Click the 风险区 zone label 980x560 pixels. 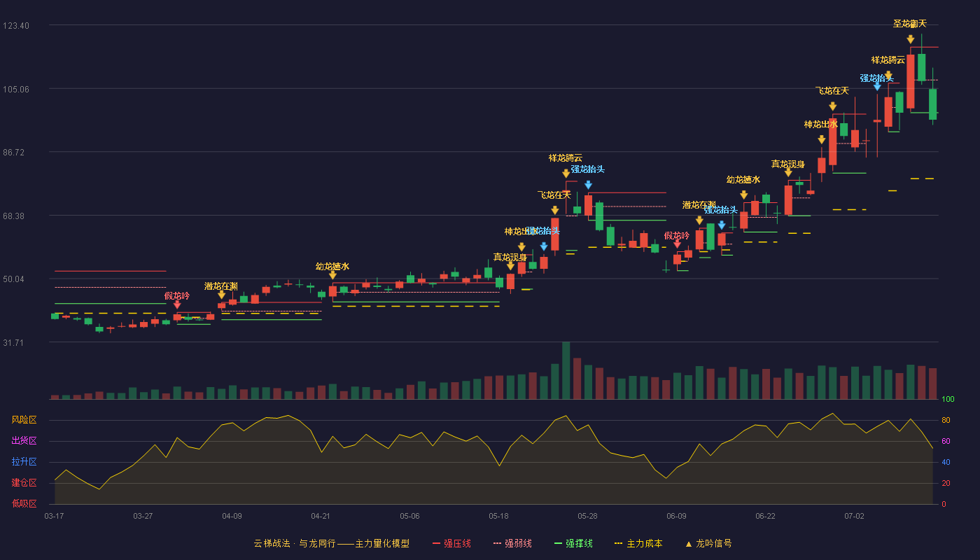24,420
